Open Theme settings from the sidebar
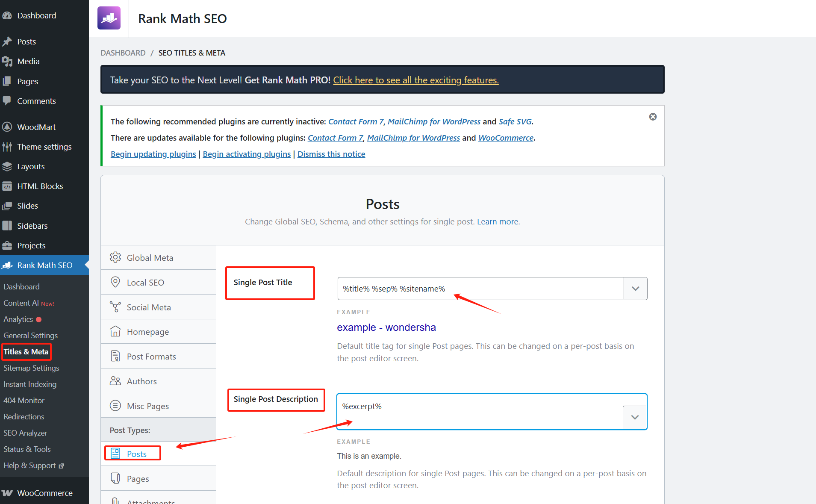Viewport: 816px width, 504px height. [x=44, y=147]
